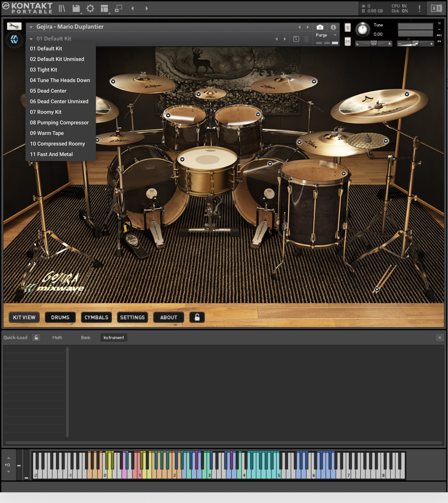This screenshot has width=448, height=503.
Task: Open the splash cymbal dropdown marker
Action: [199, 94]
